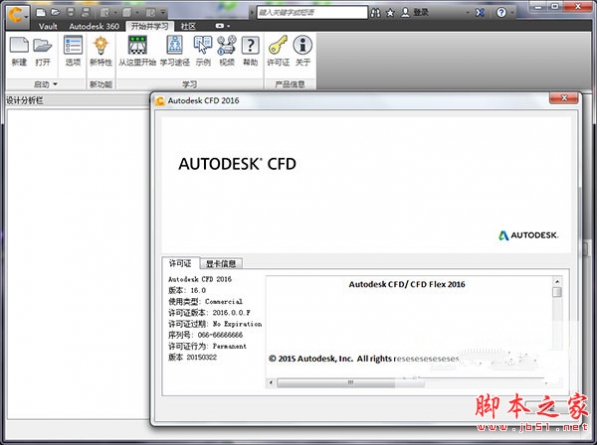
Task: Open the quick-access toolbar customize dropdown
Action: [x=163, y=13]
